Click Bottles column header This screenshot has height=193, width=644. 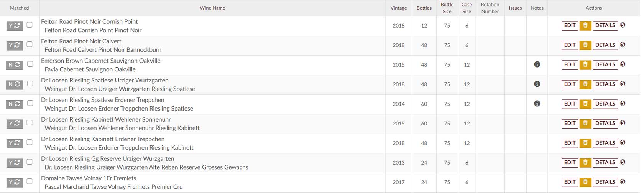point(424,8)
